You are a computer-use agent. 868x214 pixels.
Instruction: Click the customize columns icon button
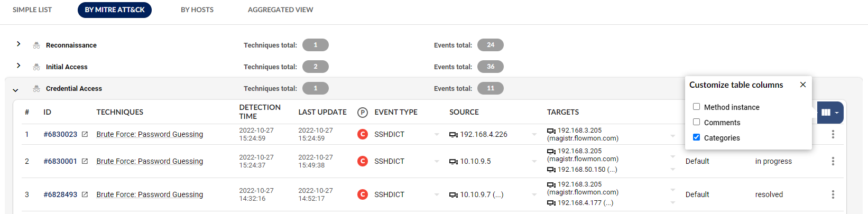[x=829, y=113]
